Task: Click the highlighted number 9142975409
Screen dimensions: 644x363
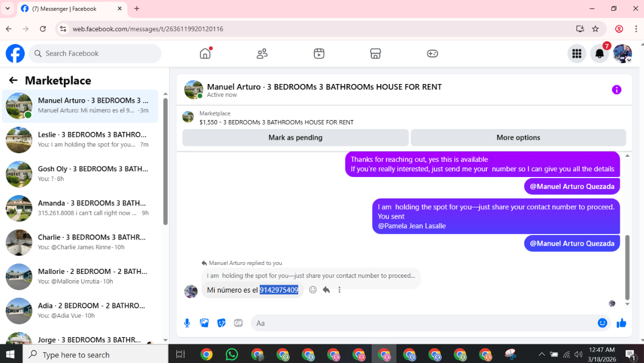Action: point(279,290)
